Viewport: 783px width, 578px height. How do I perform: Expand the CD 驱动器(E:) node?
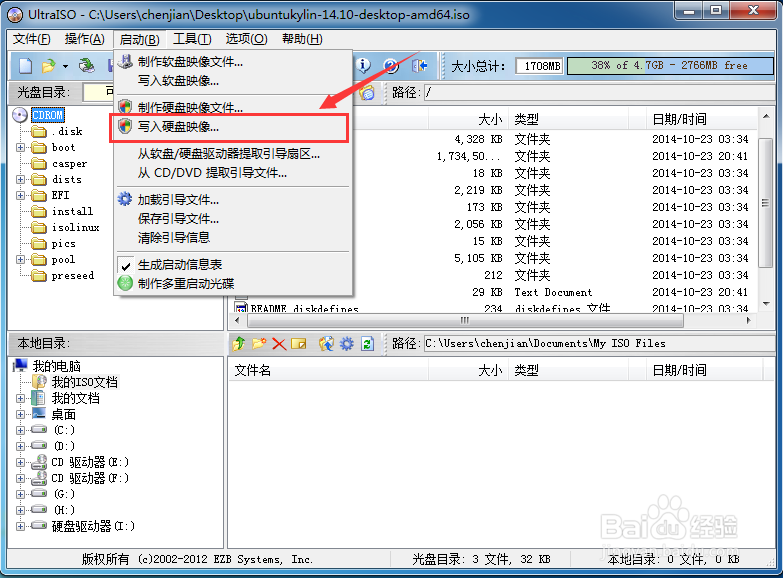[x=20, y=462]
